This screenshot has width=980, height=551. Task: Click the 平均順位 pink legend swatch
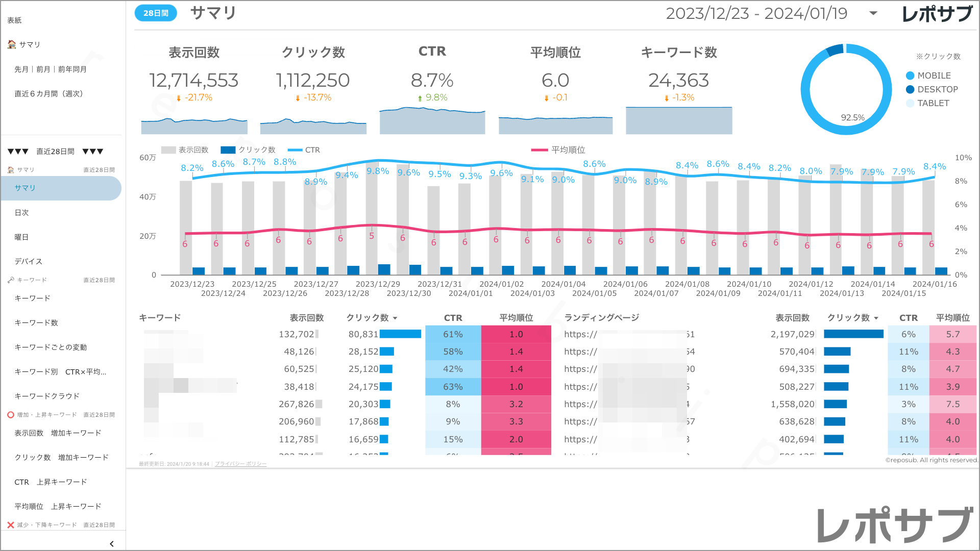coord(539,150)
